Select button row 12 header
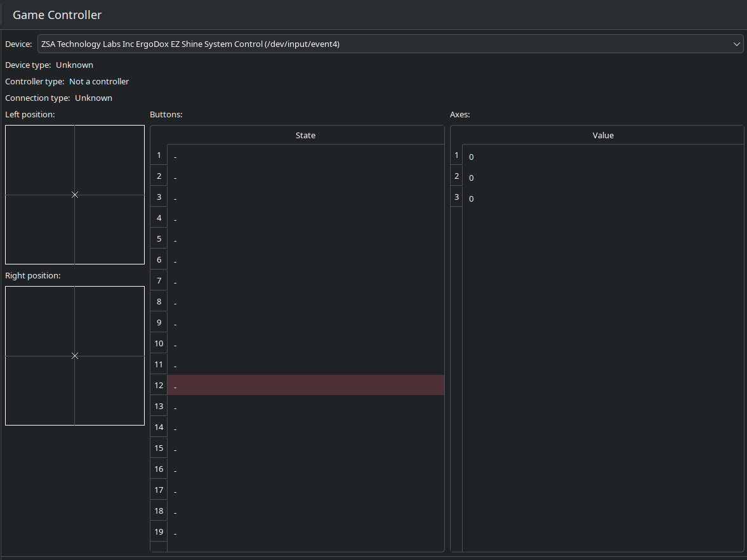Screen dimensions: 747x560 point(159,386)
